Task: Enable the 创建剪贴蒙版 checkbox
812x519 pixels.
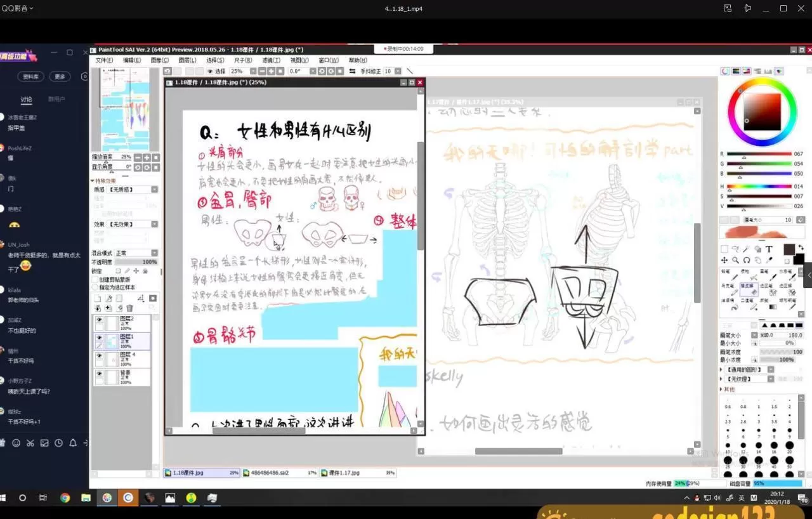Action: point(96,279)
